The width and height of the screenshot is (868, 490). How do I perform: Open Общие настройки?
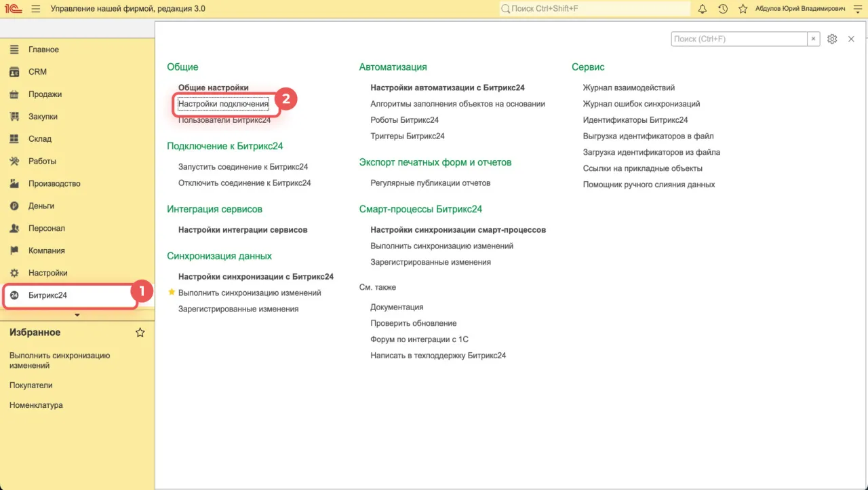[214, 88]
